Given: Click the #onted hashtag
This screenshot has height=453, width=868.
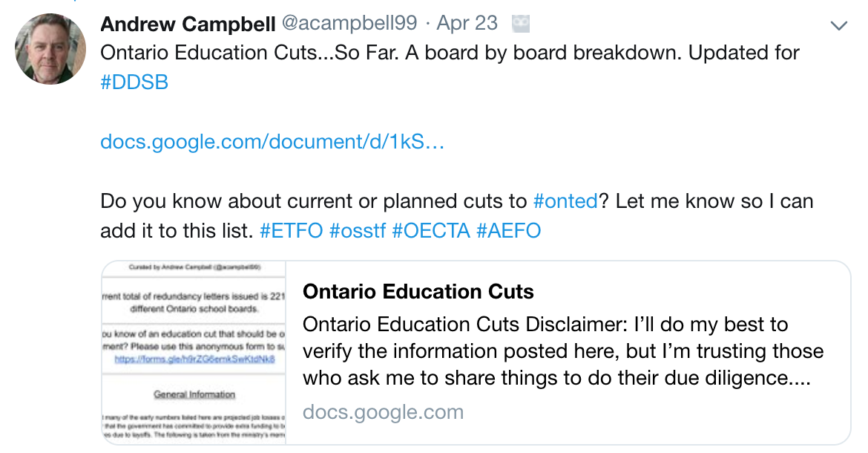Looking at the screenshot, I should pos(565,201).
